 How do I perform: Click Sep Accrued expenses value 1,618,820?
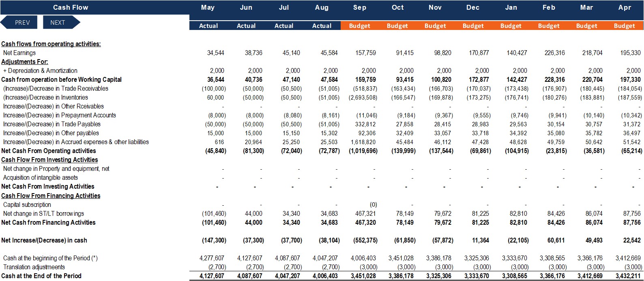(364, 142)
